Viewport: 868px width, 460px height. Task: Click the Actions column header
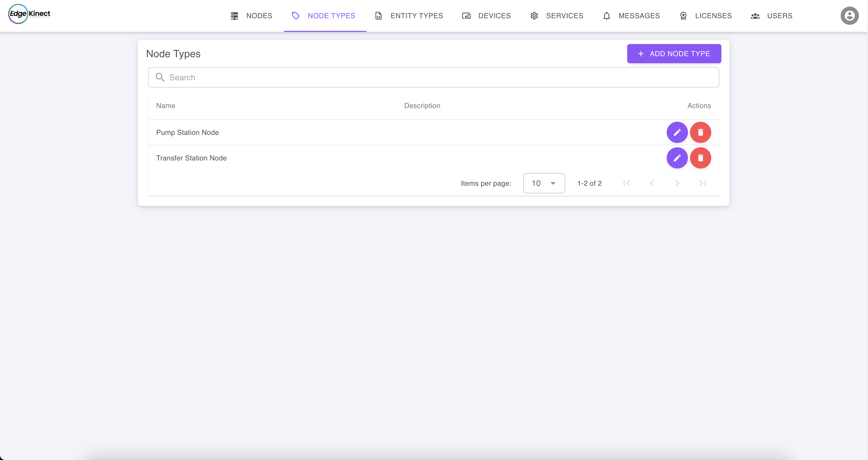click(x=699, y=106)
